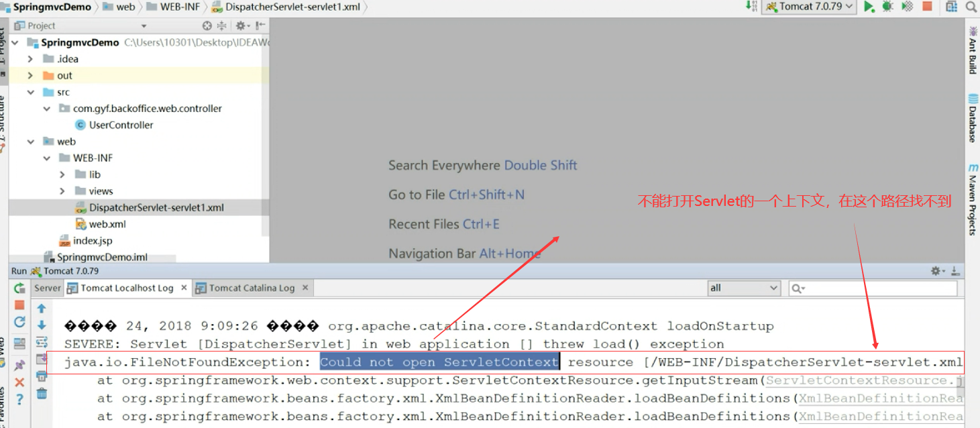Print the log using printer icon
Viewport: 980px width, 428px height.
click(42, 376)
